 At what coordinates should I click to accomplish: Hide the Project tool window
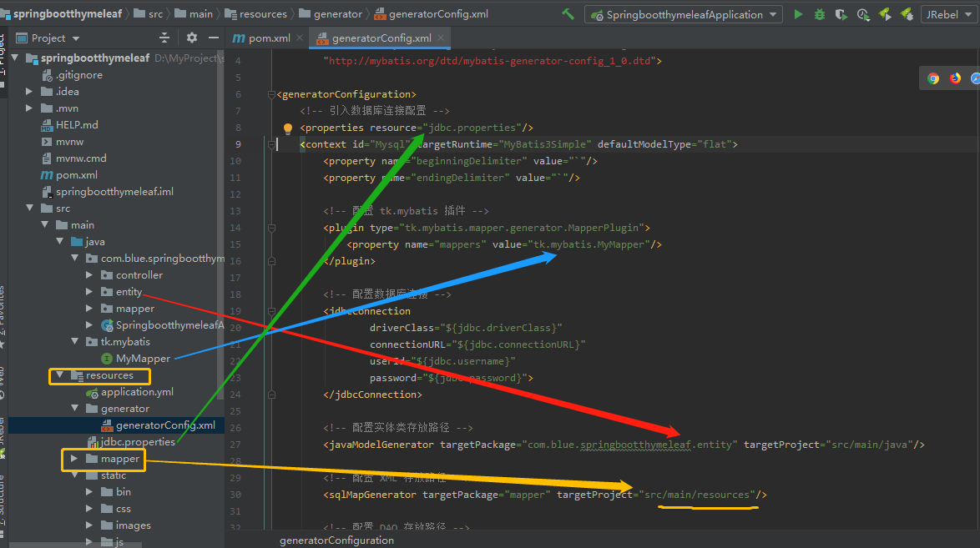[x=214, y=38]
